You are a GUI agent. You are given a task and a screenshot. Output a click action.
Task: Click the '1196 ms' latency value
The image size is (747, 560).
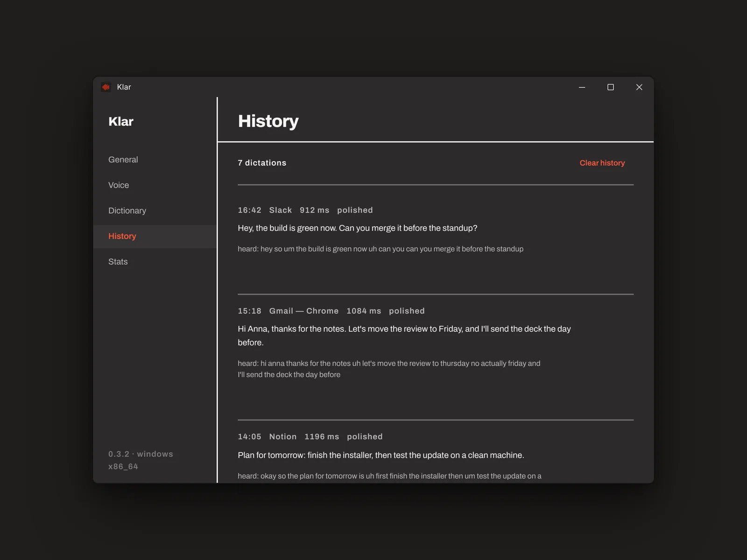pyautogui.click(x=322, y=437)
